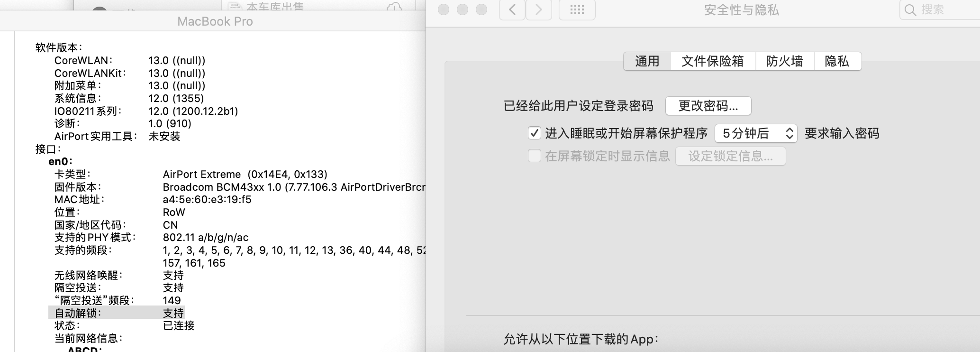980x352 pixels.
Task: Close the Security & Privacy window
Action: coord(444,10)
